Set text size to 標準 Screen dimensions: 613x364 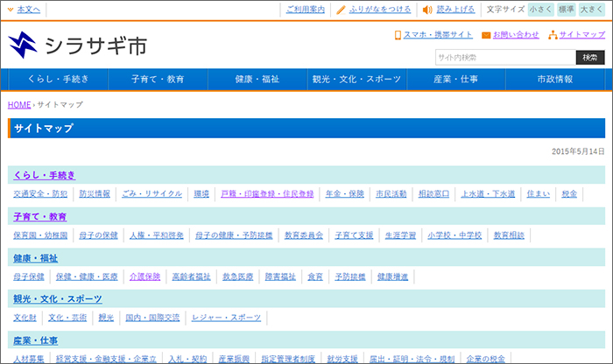click(x=566, y=10)
